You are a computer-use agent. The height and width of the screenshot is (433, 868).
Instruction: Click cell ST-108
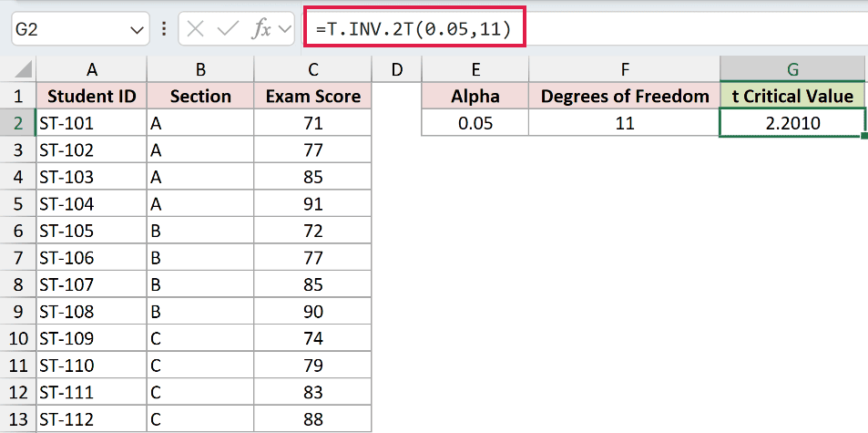tap(91, 312)
